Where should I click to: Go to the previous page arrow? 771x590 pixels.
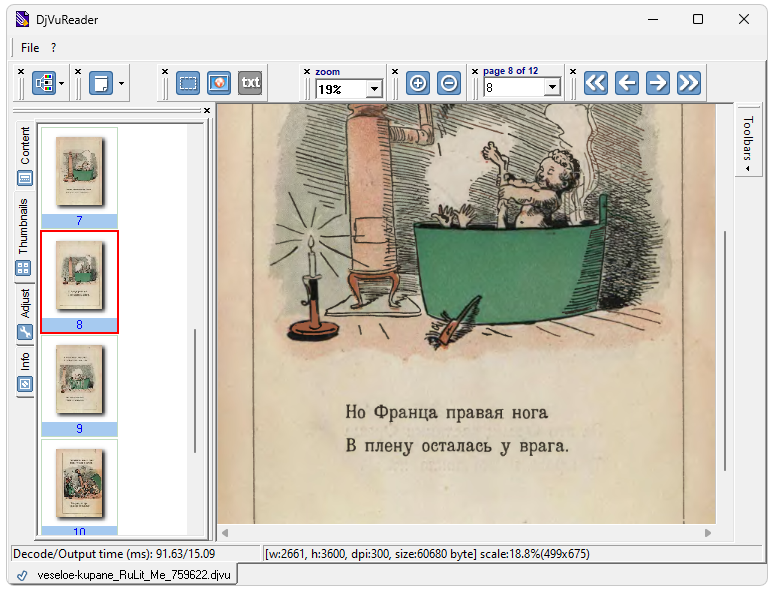click(x=627, y=83)
